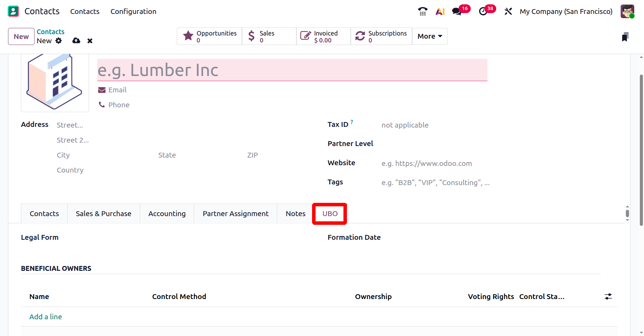Open the Sales & Purchase tab
Screen dimensions: 644x336
104,214
